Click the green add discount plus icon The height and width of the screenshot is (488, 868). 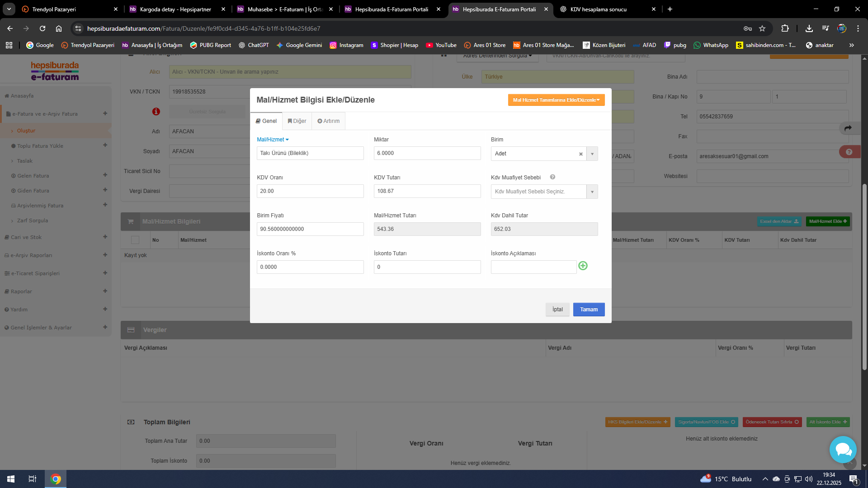point(583,266)
